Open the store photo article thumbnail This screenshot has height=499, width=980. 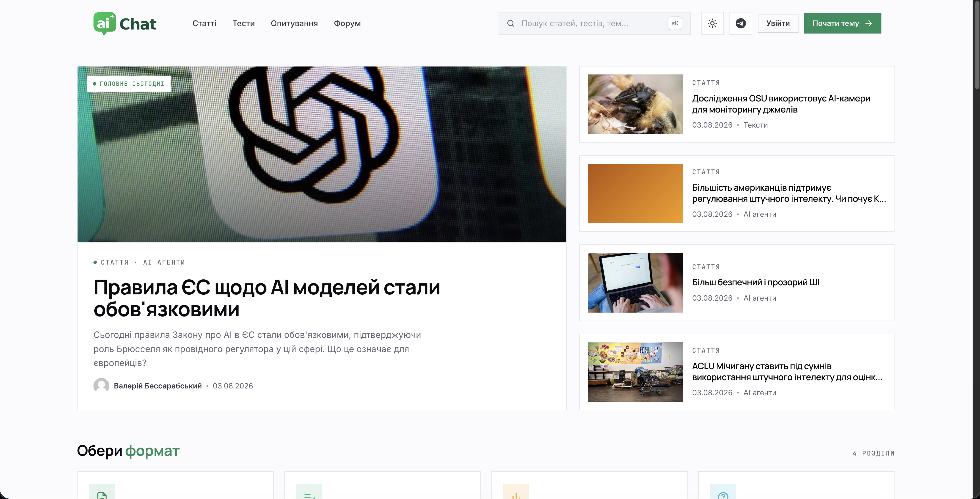635,372
